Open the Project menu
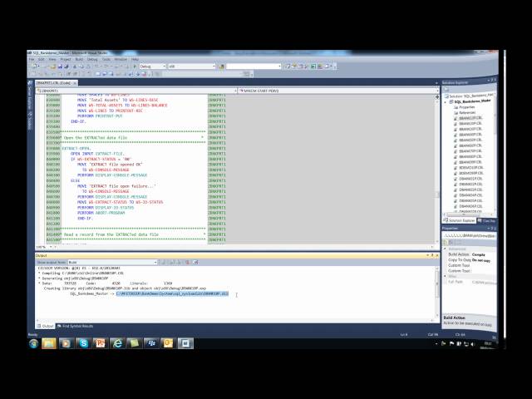Image resolution: width=532 pixels, height=399 pixels. (66, 59)
